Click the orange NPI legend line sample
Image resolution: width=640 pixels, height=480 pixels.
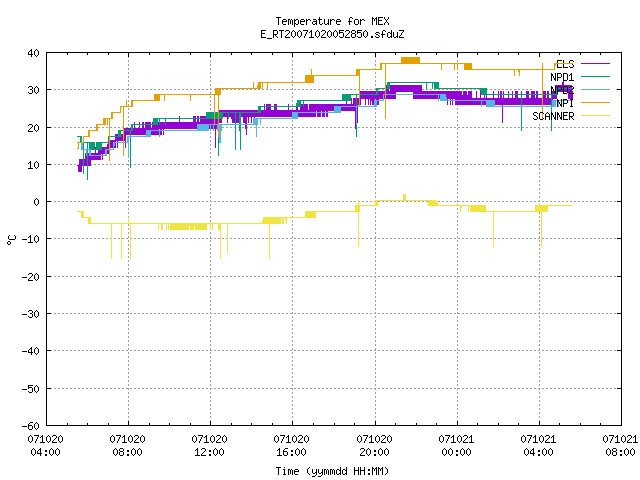pos(596,102)
